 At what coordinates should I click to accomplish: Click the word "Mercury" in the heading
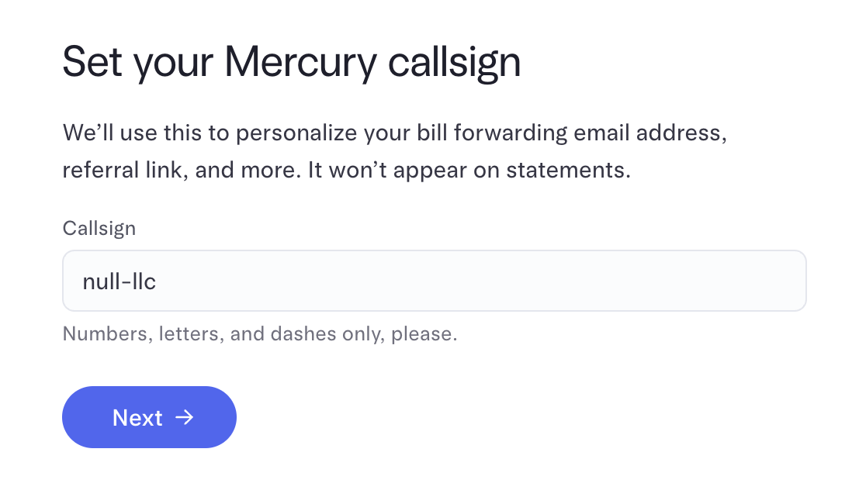pos(300,63)
